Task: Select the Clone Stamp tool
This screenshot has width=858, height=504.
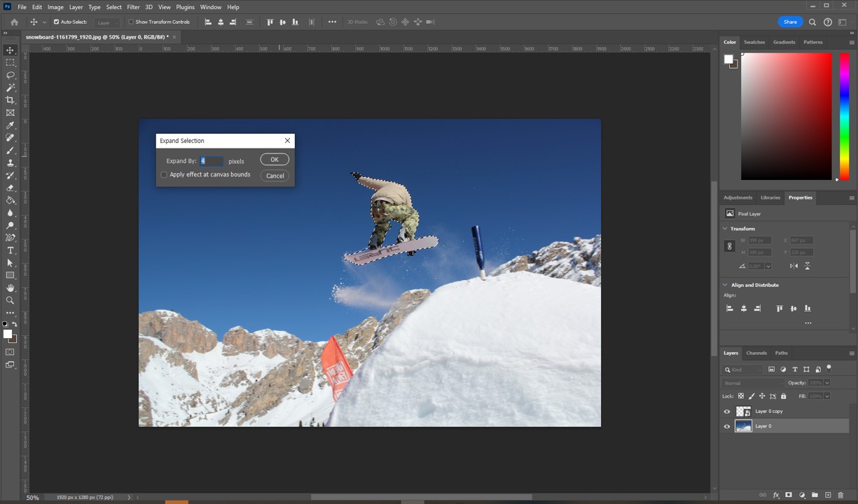Action: click(10, 162)
